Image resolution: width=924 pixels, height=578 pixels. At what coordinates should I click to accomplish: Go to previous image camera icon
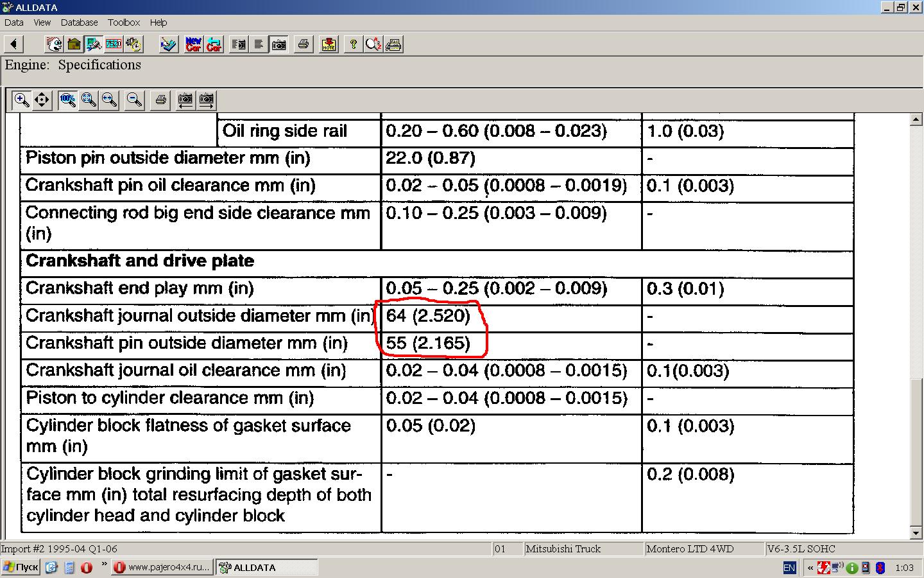pyautogui.click(x=185, y=100)
